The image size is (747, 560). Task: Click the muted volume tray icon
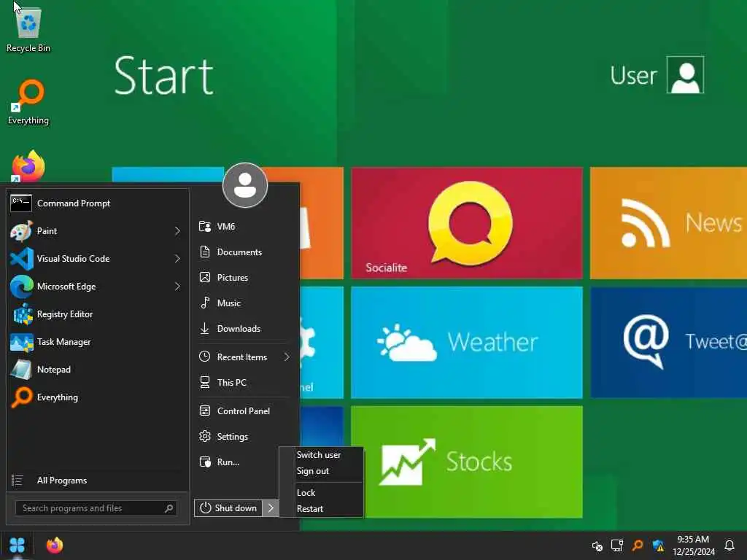[597, 545]
